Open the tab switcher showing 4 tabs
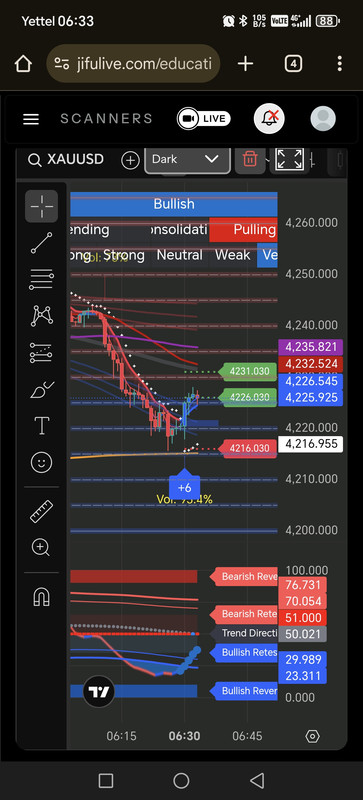Viewport: 363px width, 800px height. point(293,64)
